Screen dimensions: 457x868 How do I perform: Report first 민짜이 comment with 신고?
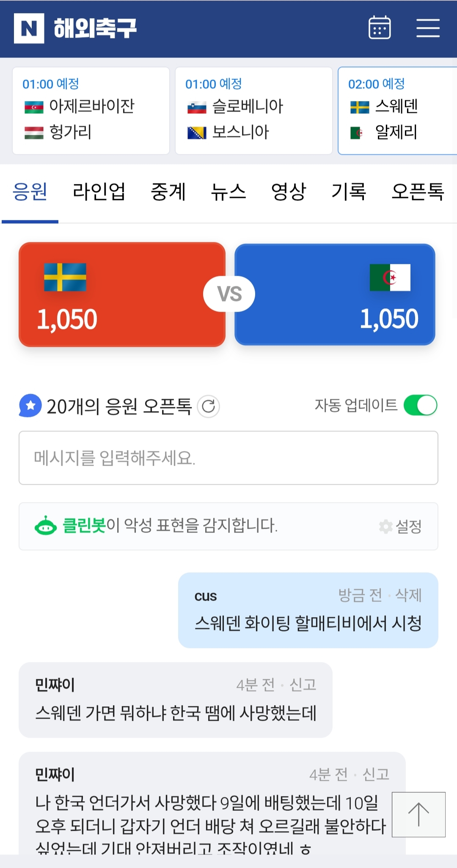[303, 684]
